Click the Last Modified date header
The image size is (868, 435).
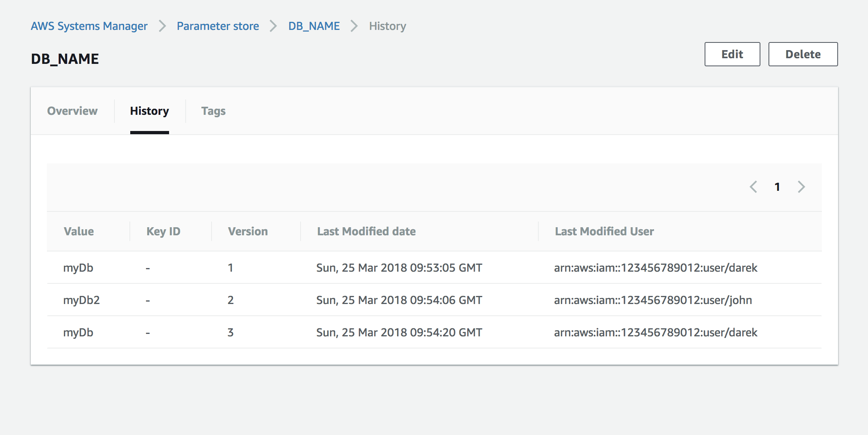pyautogui.click(x=366, y=231)
